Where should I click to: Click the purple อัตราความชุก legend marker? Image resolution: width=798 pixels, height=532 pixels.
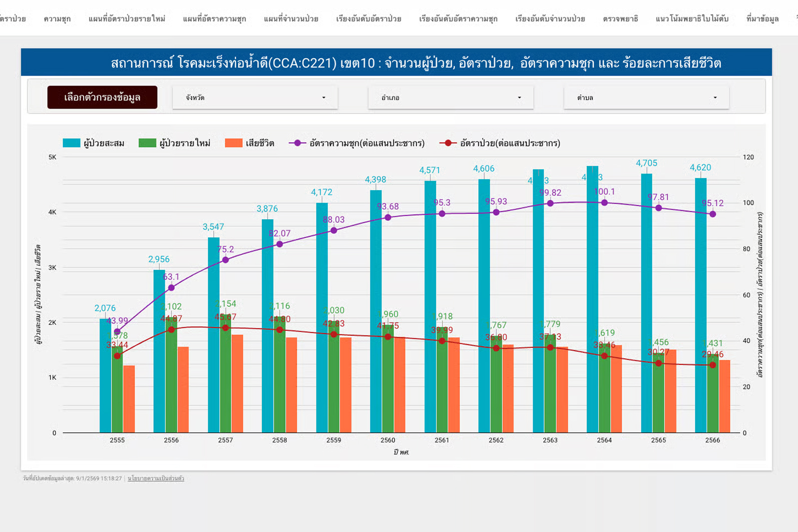pos(297,143)
